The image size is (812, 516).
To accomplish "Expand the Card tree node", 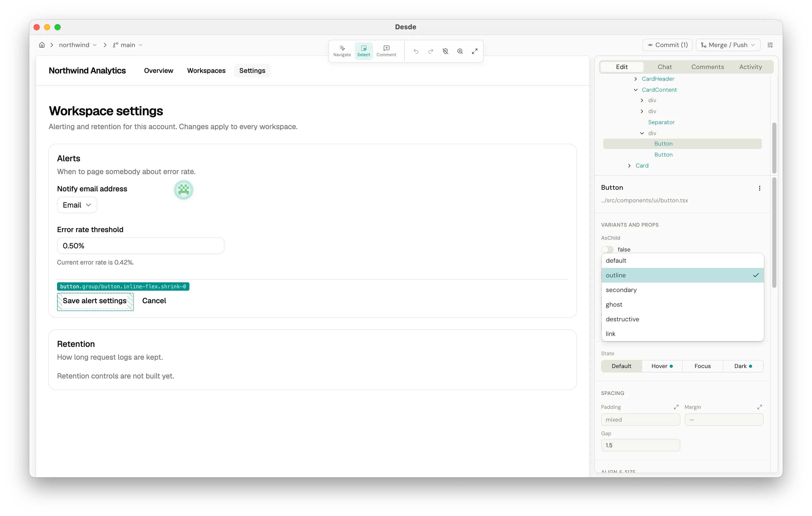I will (x=629, y=165).
